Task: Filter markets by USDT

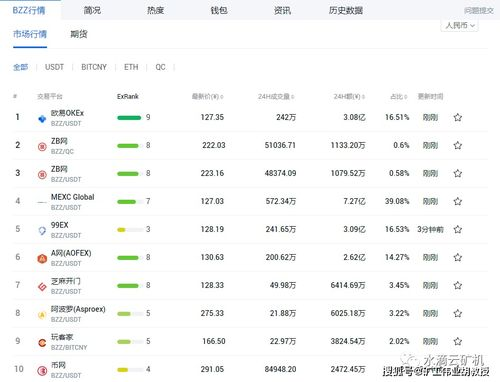Action: 54,67
